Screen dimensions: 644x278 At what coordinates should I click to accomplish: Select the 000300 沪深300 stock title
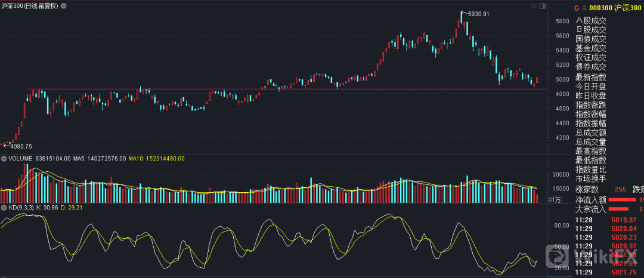617,7
